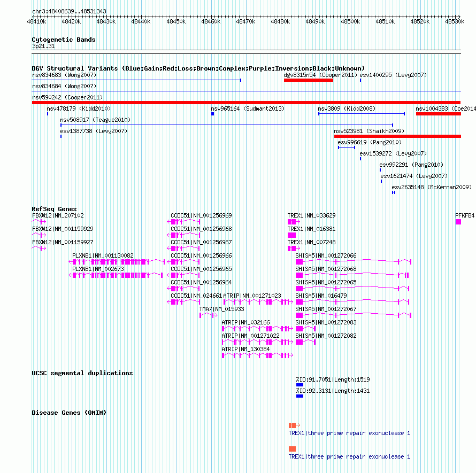Select the 3p21.31 cytoband label
This screenshot has height=473, width=476.
[x=43, y=46]
